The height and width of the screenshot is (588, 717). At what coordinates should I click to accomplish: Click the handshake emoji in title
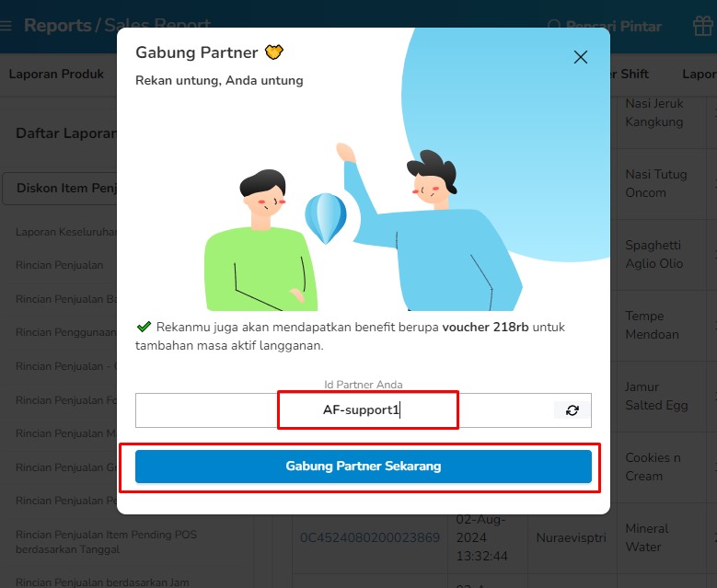point(274,52)
